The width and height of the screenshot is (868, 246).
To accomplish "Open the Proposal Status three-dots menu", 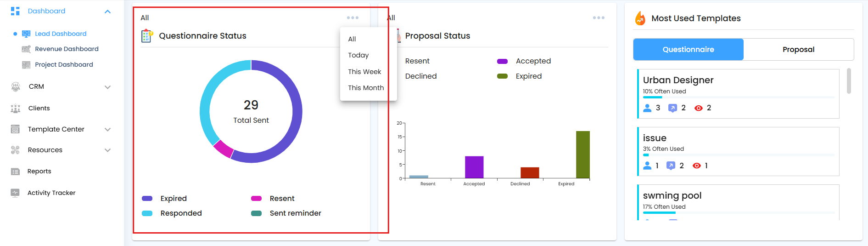I will coord(599,18).
